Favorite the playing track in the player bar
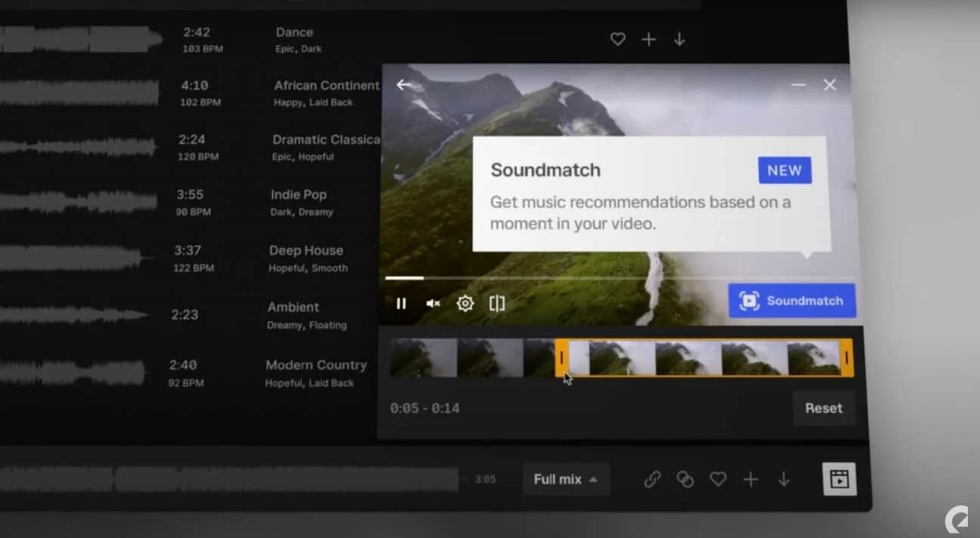 pyautogui.click(x=718, y=480)
